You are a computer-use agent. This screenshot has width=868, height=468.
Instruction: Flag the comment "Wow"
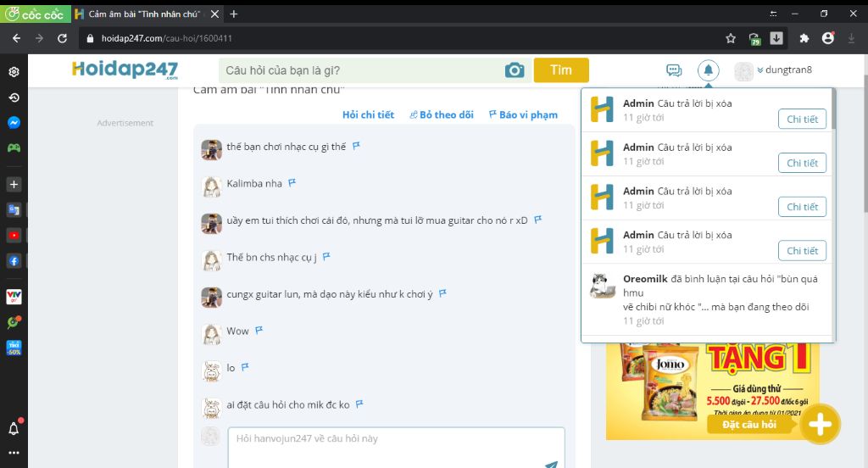click(259, 330)
